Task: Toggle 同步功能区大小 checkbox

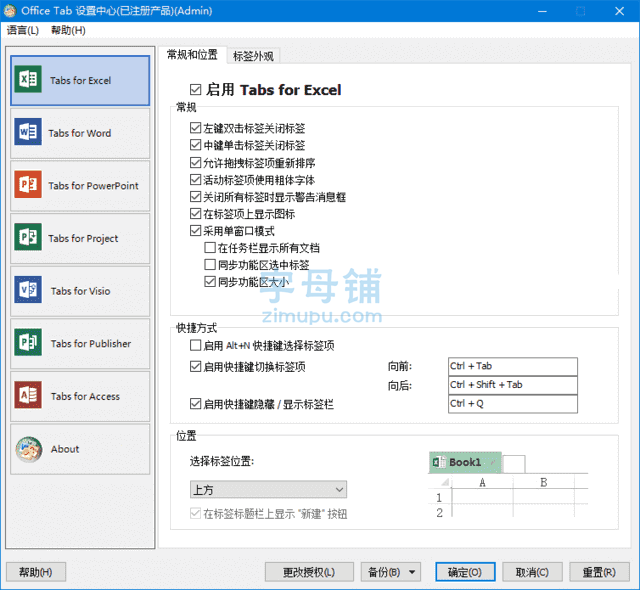Action: (210, 282)
